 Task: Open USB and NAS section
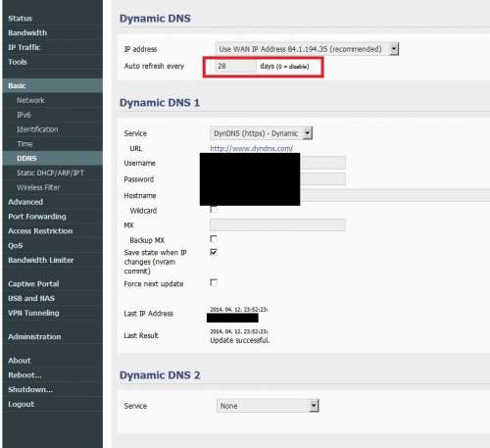click(31, 298)
